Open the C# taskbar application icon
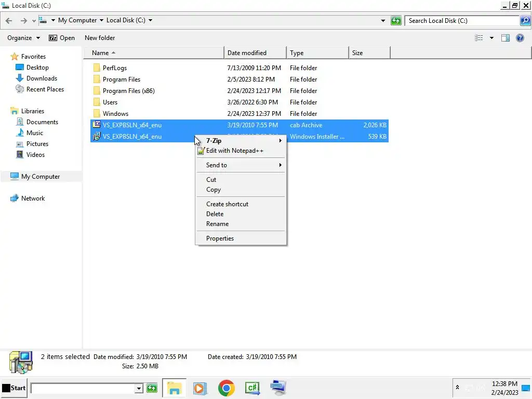This screenshot has height=399, width=532. 252,388
